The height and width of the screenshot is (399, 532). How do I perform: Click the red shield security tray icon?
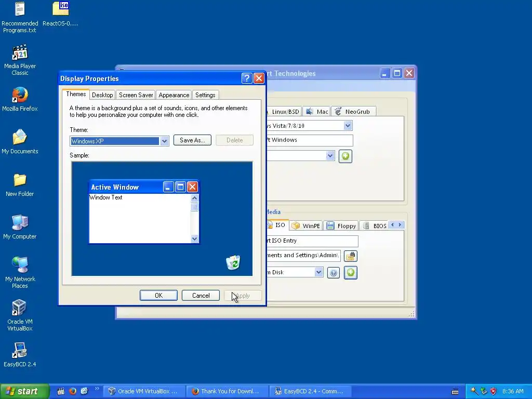(x=494, y=391)
